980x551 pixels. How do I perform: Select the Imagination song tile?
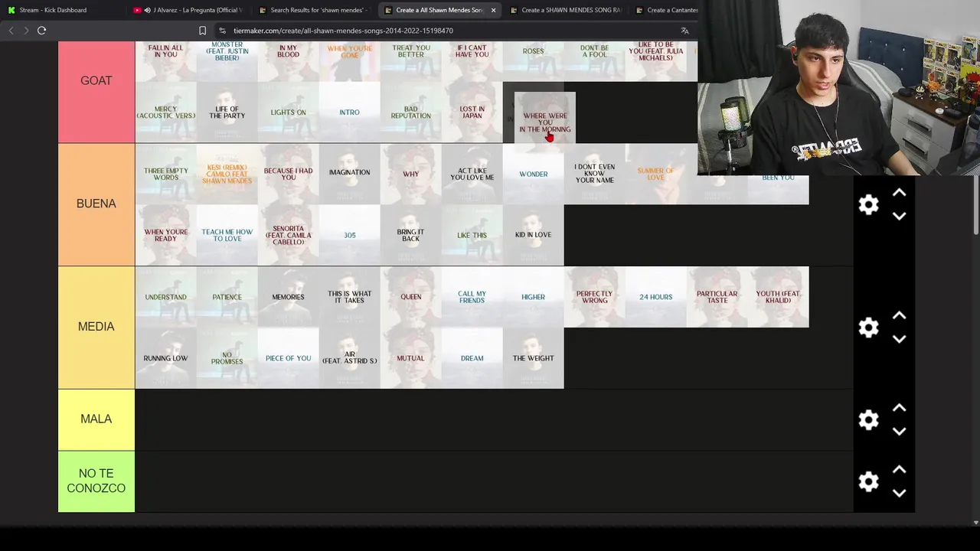pos(350,174)
